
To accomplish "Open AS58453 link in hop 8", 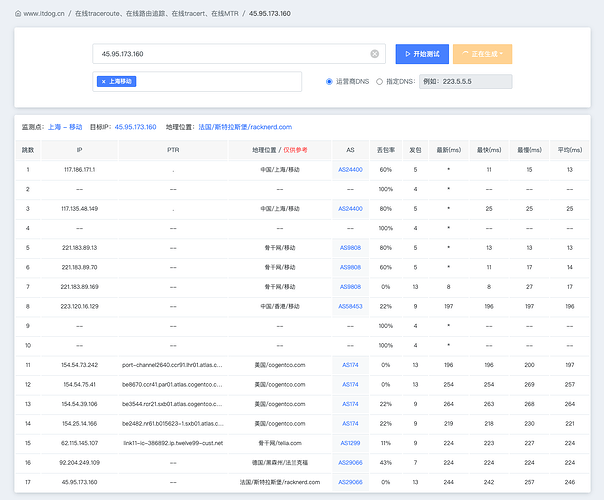I will [x=350, y=306].
